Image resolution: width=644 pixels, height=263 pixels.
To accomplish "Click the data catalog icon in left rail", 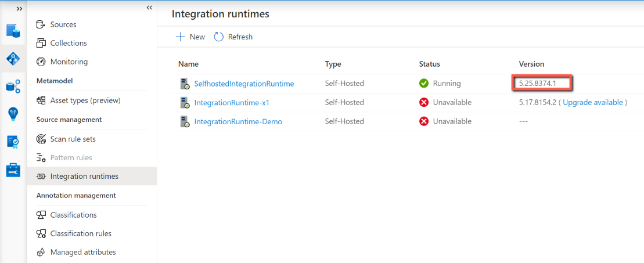I will [13, 31].
